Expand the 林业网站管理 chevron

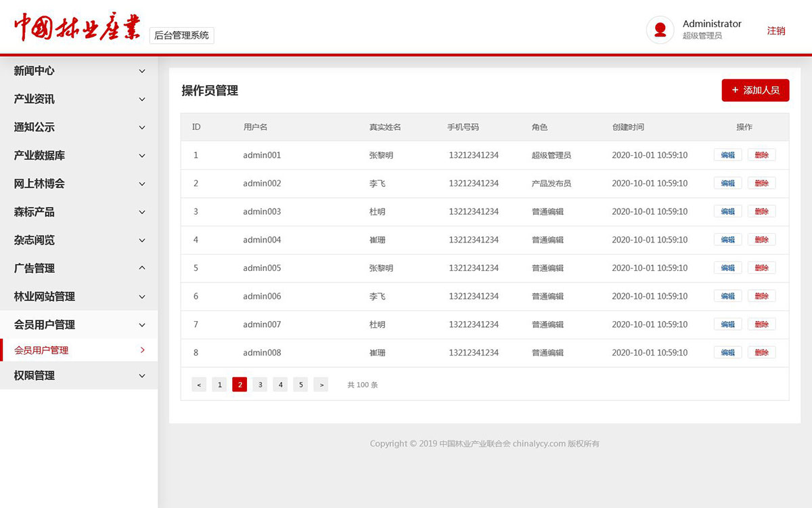point(142,297)
